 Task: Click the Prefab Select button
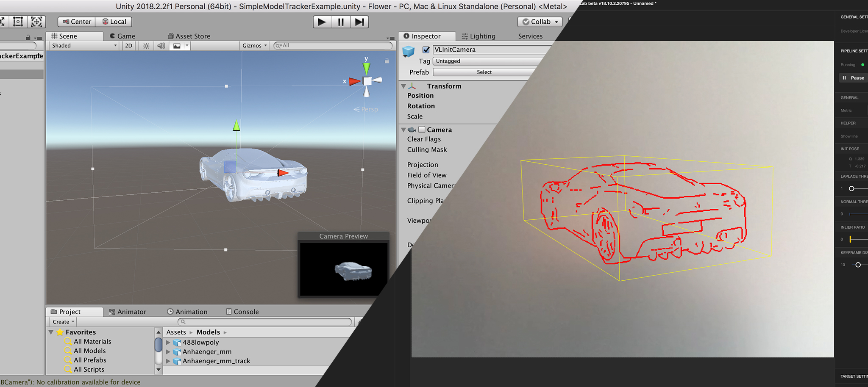[x=484, y=72]
